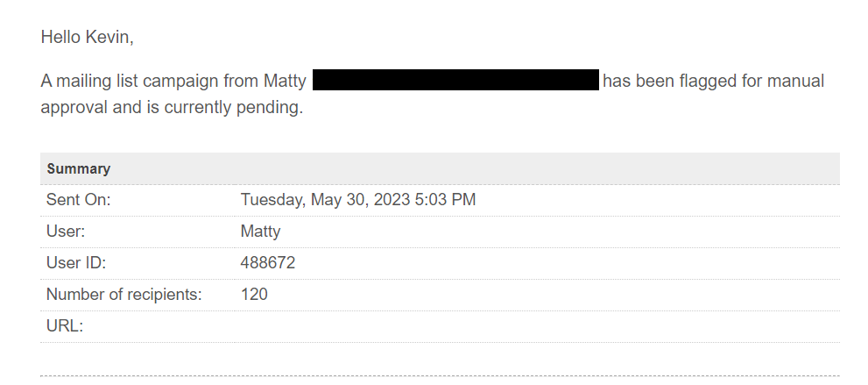Click the word "approval" in the message
Image resolution: width=868 pixels, height=385 pixels.
point(74,108)
